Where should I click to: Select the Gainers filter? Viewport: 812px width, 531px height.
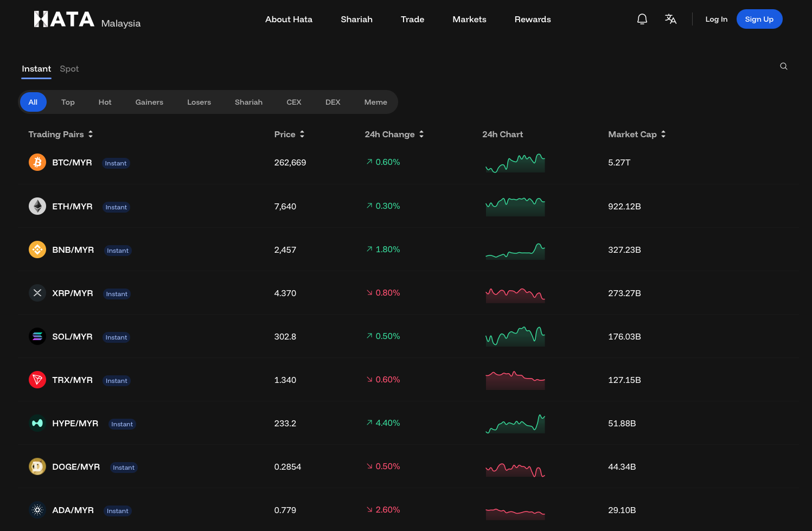(149, 102)
